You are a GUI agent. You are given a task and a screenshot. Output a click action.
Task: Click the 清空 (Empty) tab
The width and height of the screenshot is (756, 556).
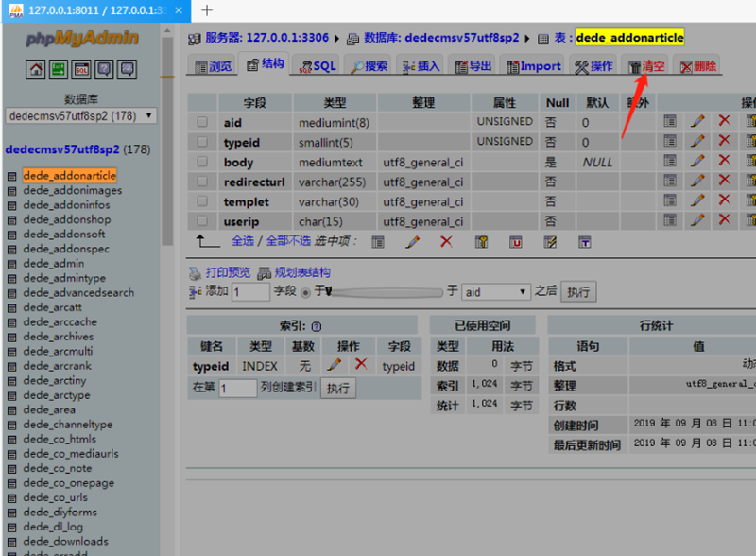[646, 66]
